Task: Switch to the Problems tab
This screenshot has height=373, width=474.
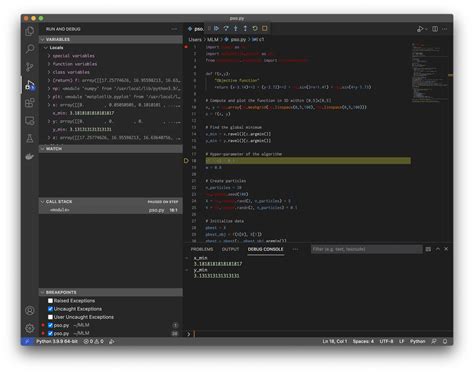Action: click(202, 249)
